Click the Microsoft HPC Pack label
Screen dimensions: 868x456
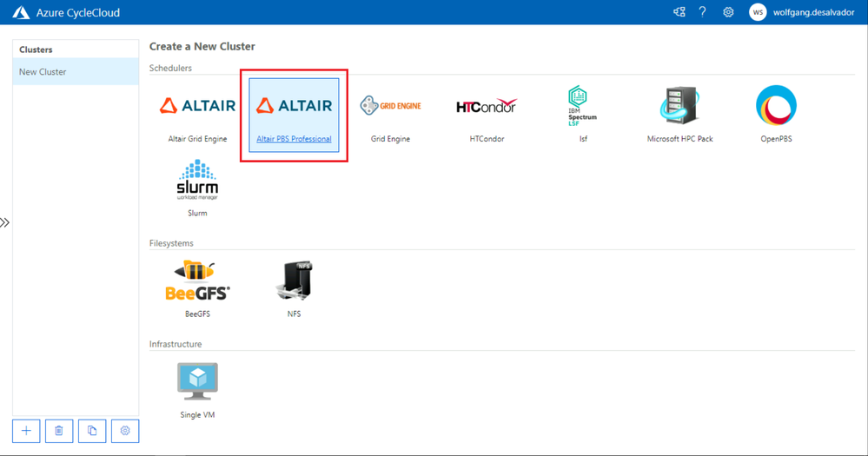coord(679,139)
